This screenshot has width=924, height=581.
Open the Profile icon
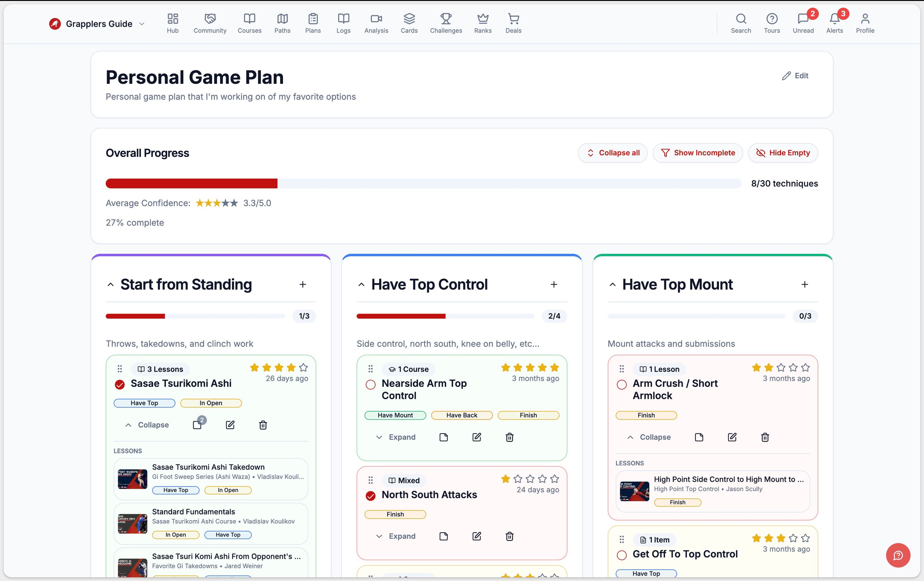point(865,18)
